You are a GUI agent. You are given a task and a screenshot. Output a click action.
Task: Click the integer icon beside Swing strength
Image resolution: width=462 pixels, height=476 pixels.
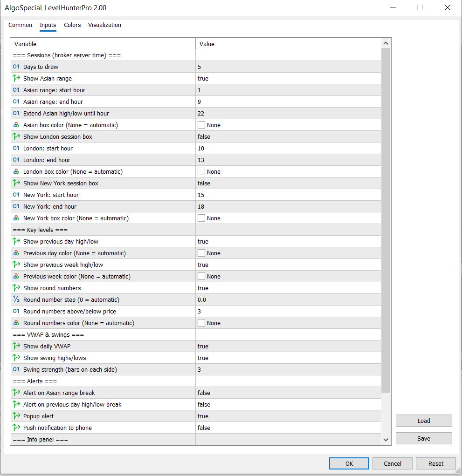coord(16,369)
